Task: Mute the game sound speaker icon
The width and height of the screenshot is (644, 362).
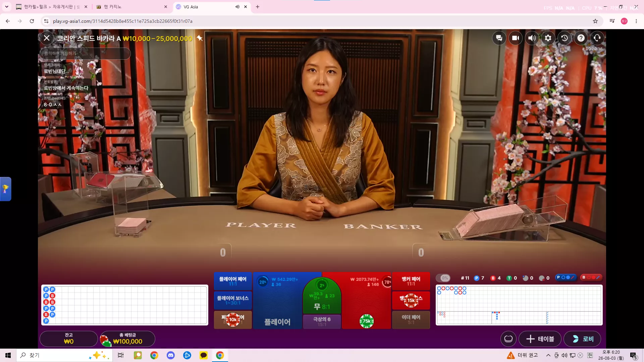Action: pyautogui.click(x=532, y=38)
